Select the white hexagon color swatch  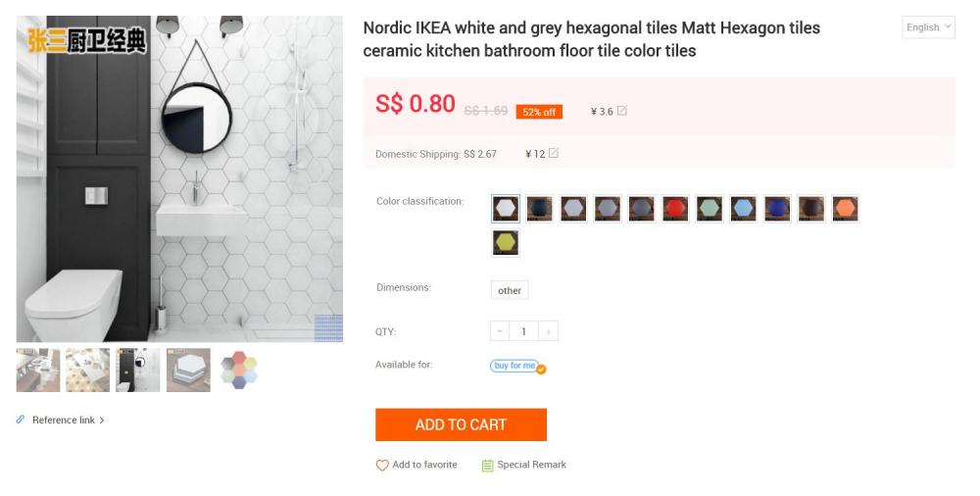pyautogui.click(x=506, y=209)
